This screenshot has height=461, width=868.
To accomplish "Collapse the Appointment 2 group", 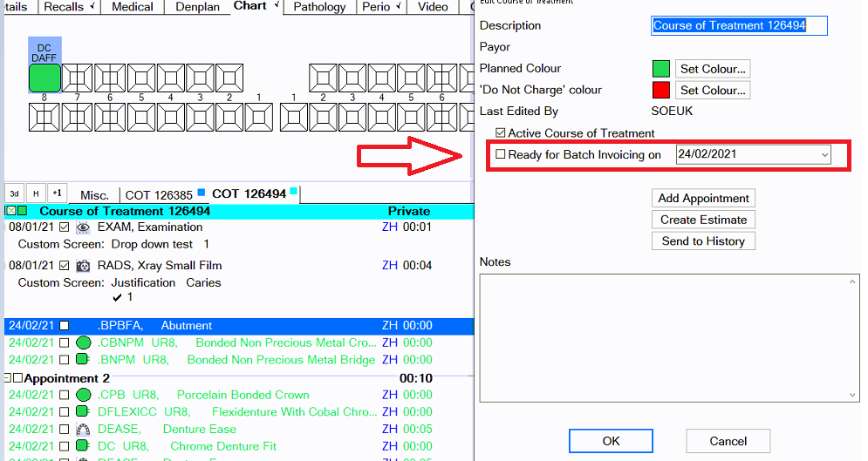I will [x=8, y=379].
